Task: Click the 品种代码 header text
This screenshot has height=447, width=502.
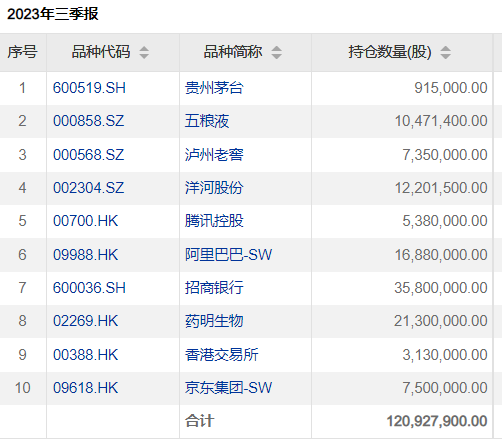Action: (x=101, y=52)
